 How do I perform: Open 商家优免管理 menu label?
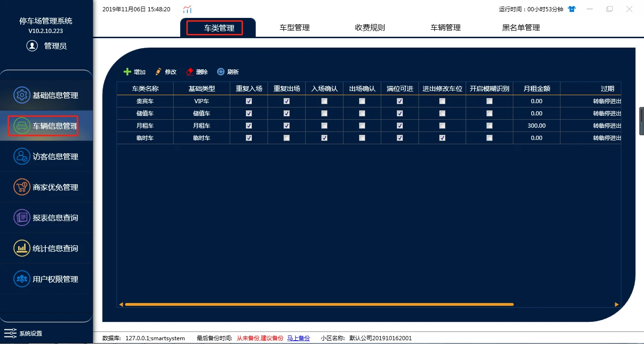55,187
